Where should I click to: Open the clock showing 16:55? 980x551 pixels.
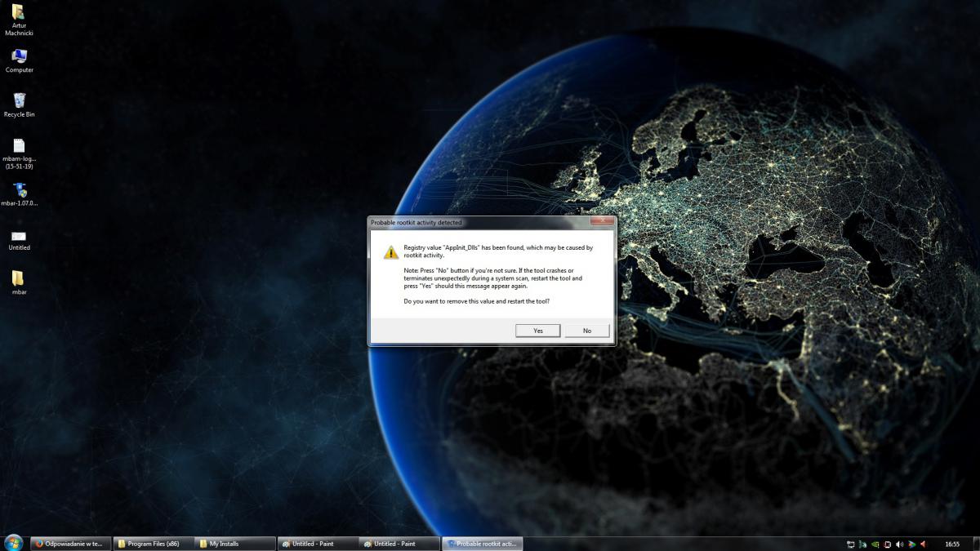(x=952, y=544)
